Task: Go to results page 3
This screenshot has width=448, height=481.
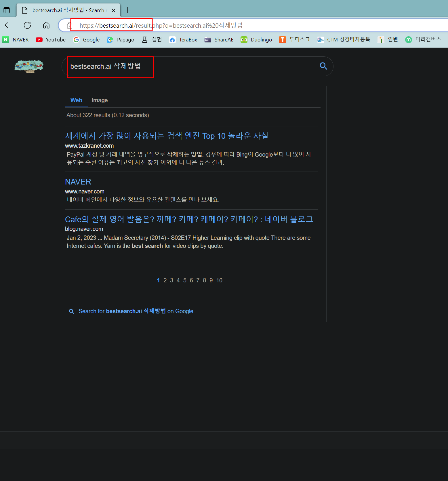Action: [x=171, y=280]
